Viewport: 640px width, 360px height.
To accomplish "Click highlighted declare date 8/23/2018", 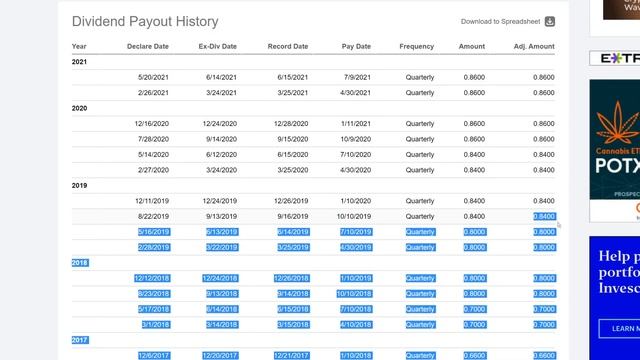I will 154,294.
